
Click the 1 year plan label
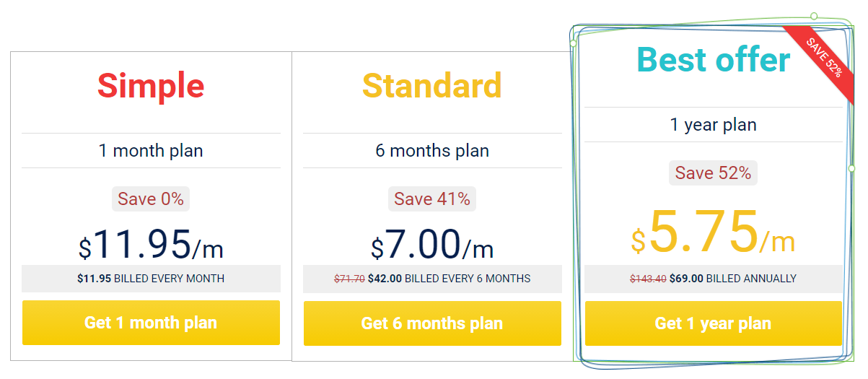point(713,125)
